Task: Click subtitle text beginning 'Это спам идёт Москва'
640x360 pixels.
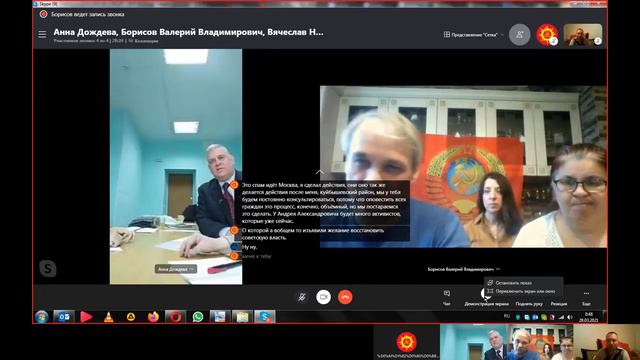Action: tap(323, 203)
